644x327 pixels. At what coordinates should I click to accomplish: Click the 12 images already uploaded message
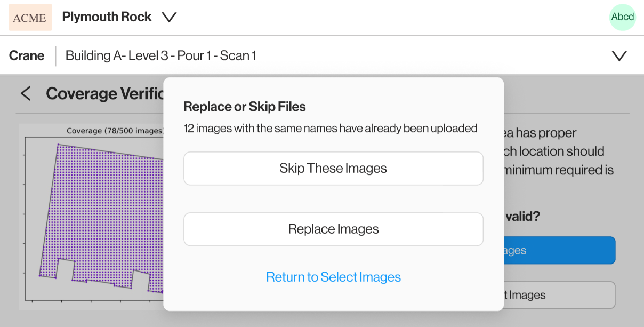330,129
